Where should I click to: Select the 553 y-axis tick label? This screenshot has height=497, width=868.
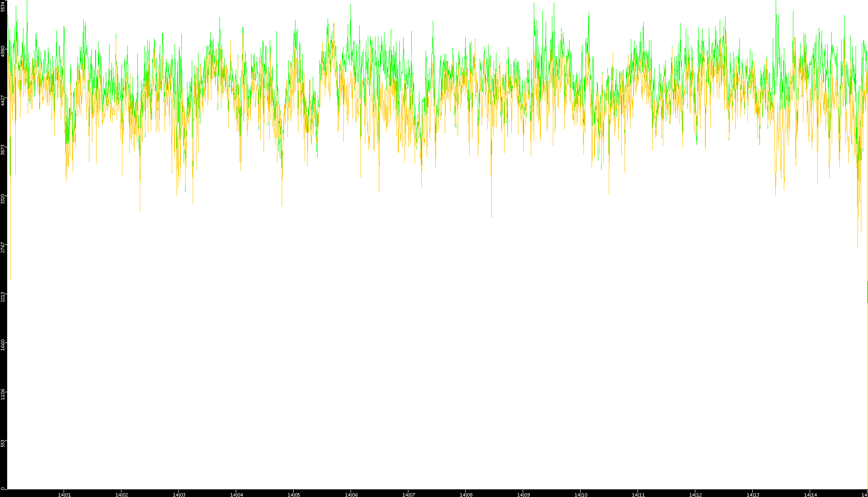(x=3, y=443)
